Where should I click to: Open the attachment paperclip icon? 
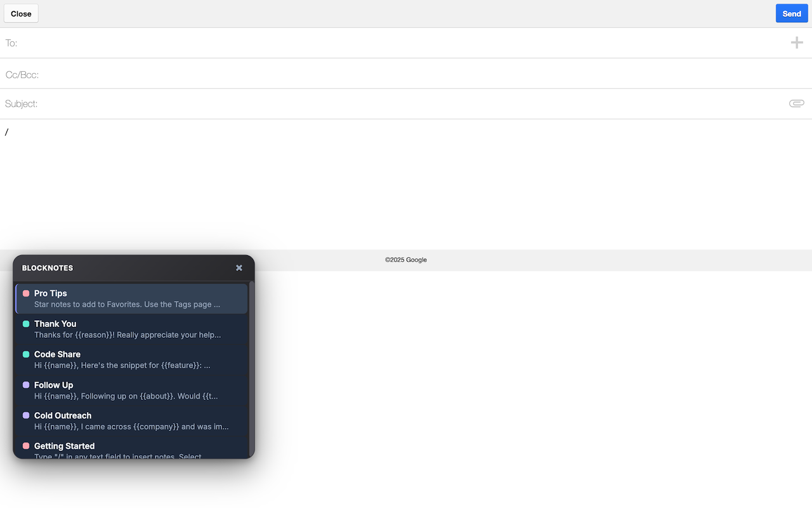coord(796,103)
